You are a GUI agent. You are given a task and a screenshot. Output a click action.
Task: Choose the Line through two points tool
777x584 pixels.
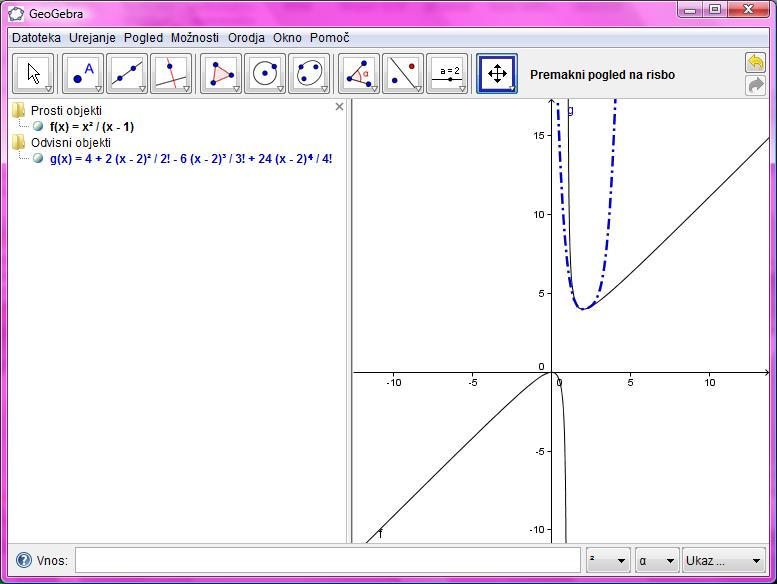pos(127,74)
